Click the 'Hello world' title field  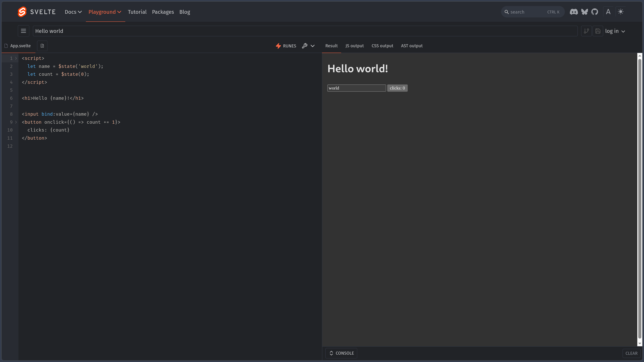coord(305,31)
